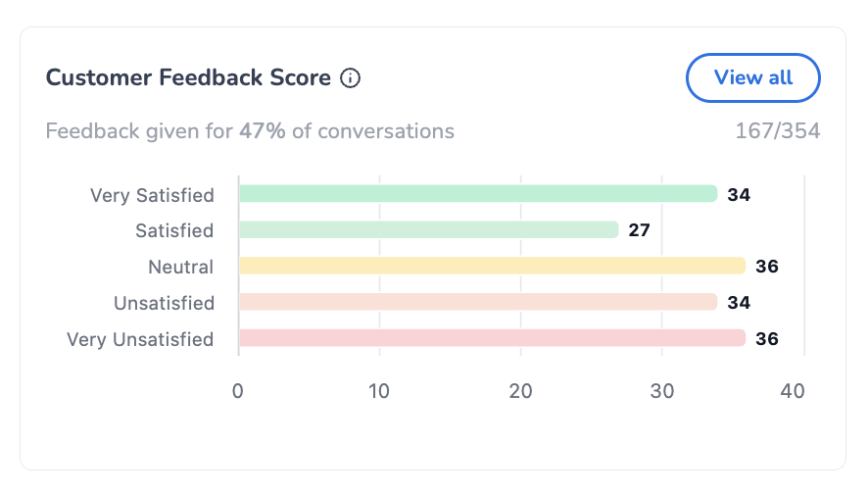Image resolution: width=868 pixels, height=494 pixels.
Task: Click the 20 tick label on the x-axis
Action: tap(520, 390)
